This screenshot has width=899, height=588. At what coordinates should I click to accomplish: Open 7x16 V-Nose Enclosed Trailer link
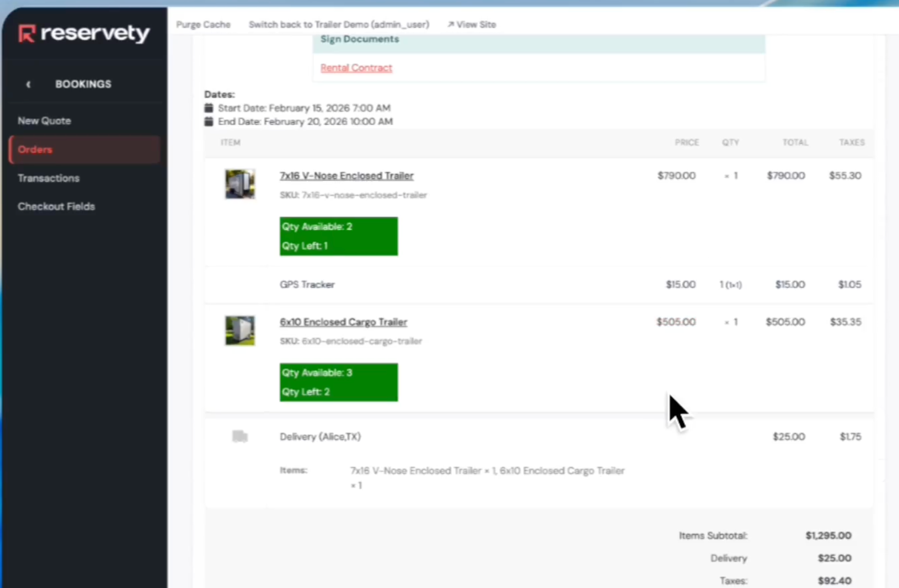346,176
